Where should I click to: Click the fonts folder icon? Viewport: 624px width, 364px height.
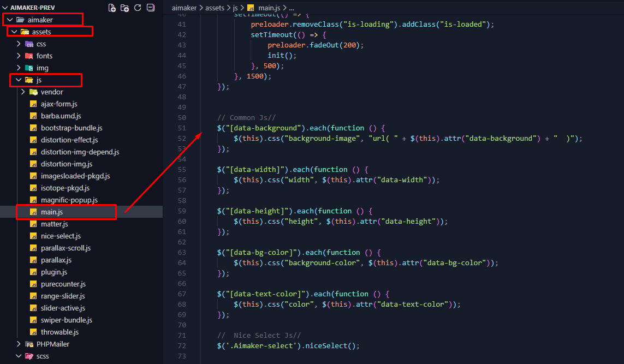[29, 56]
